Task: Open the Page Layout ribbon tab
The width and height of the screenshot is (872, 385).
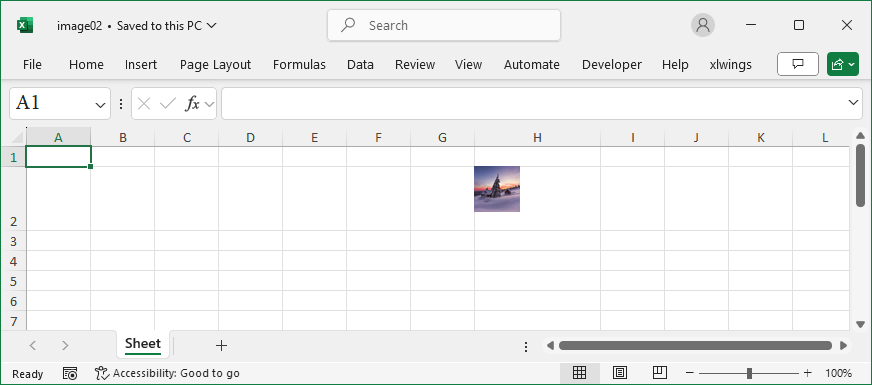Action: coord(215,65)
